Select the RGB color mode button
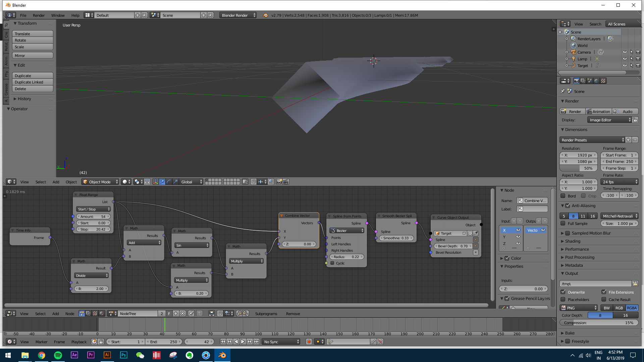 click(619, 308)
